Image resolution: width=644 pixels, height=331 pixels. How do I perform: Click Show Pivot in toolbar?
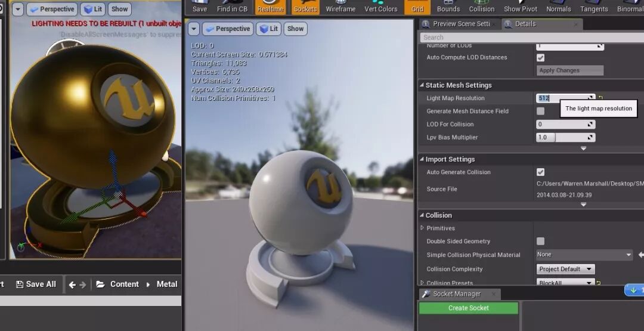pos(521,7)
